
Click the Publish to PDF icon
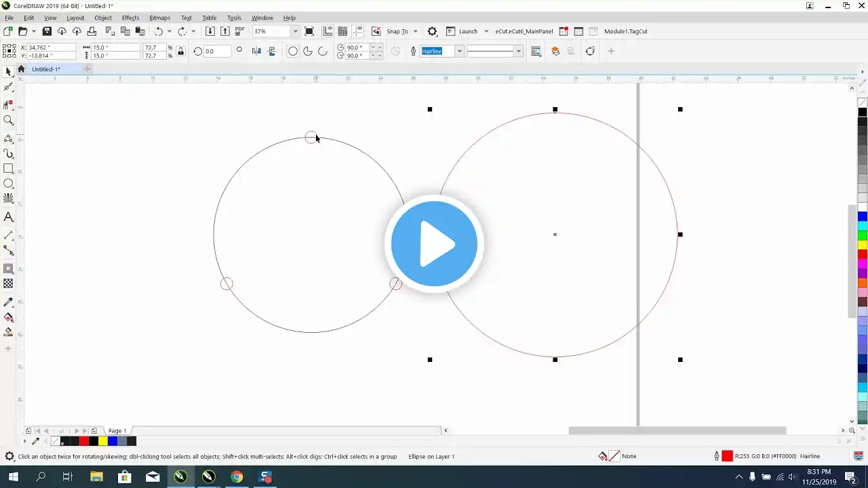tap(239, 31)
